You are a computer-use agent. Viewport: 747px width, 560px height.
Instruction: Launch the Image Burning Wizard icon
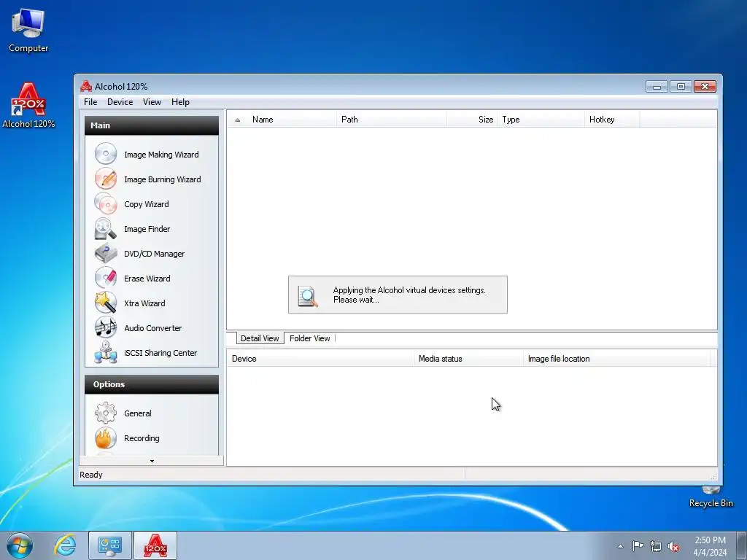click(x=106, y=179)
